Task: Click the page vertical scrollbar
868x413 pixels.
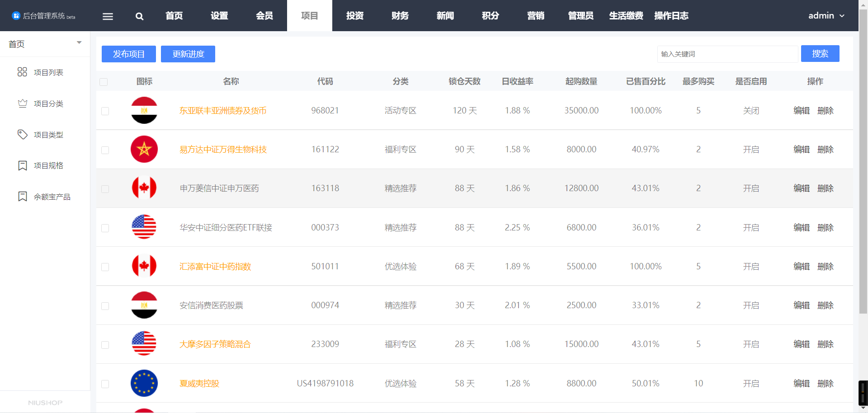Action: (863, 162)
